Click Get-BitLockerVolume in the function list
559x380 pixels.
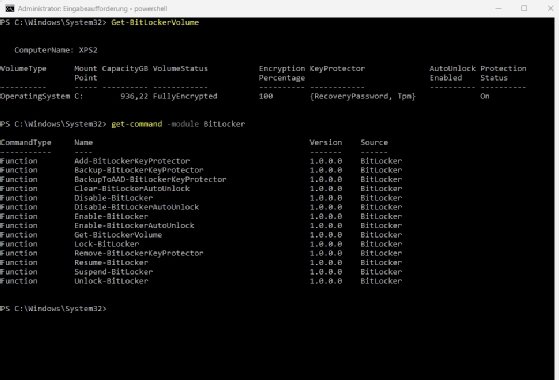[x=118, y=235]
